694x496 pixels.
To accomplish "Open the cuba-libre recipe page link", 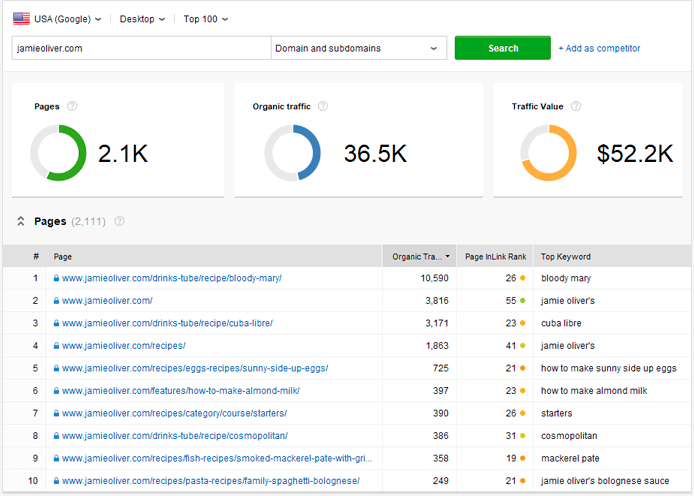I will (167, 323).
